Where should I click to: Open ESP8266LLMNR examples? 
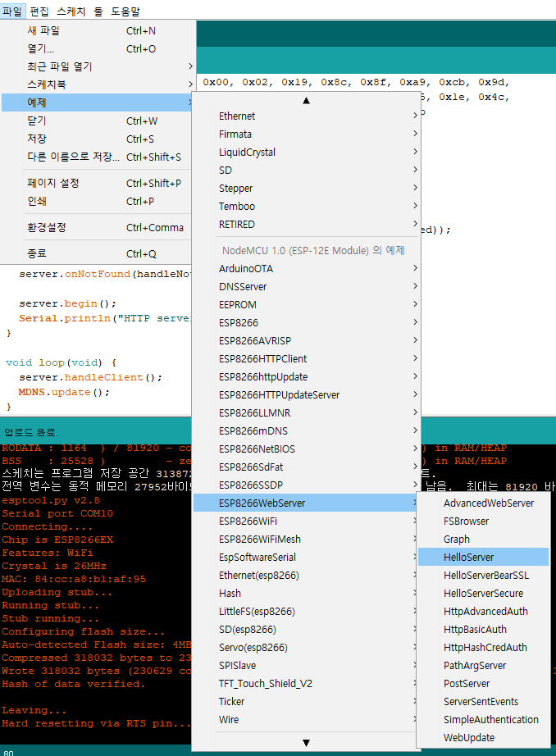[307, 412]
